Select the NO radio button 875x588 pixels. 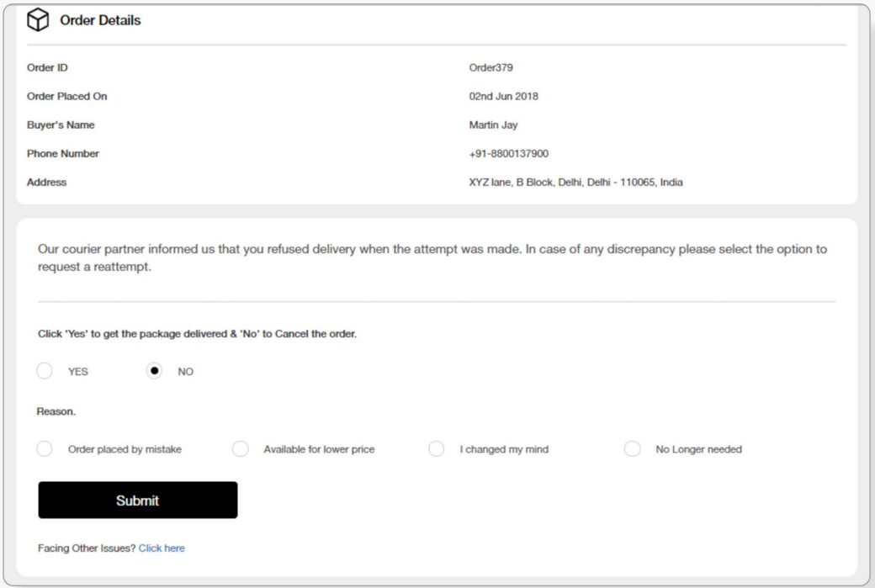point(154,371)
